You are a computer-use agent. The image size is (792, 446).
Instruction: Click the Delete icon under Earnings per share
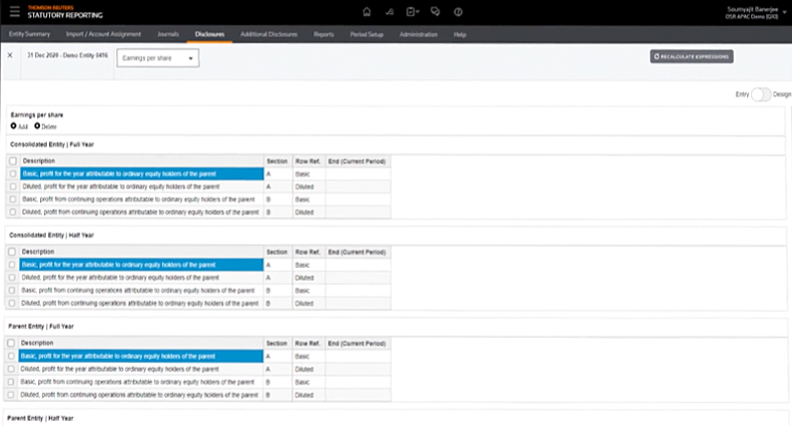38,126
